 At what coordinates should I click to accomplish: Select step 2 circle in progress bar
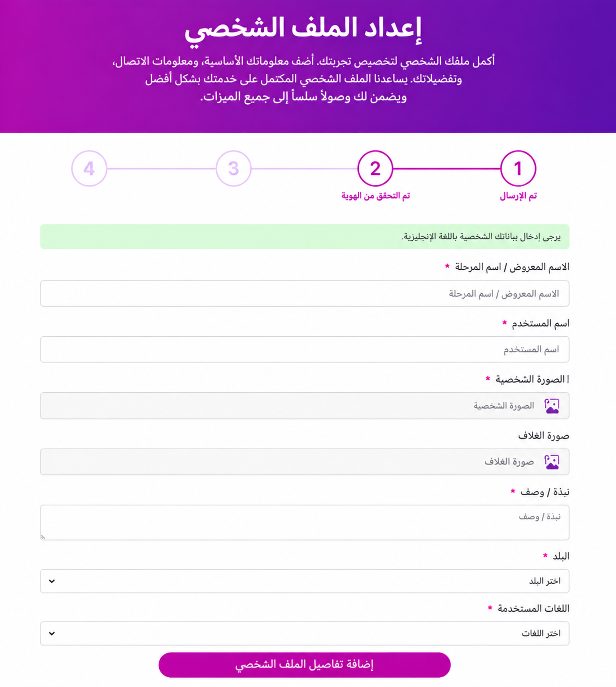tap(375, 169)
